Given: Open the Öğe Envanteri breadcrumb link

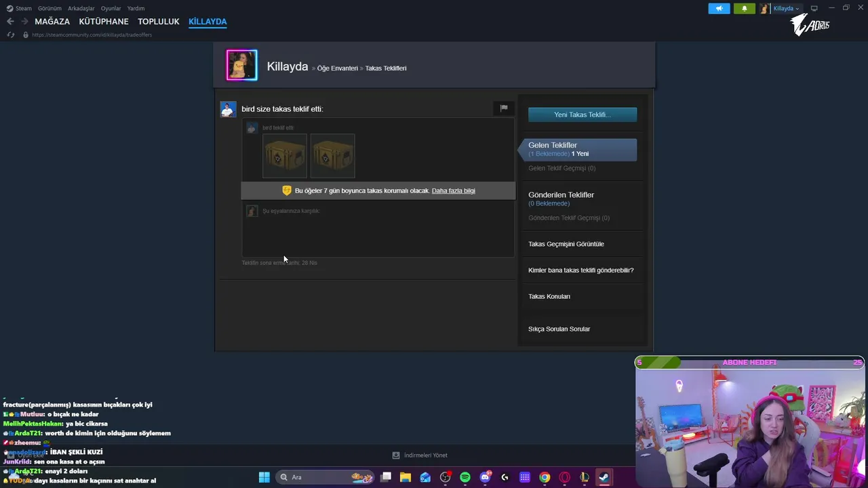Looking at the screenshot, I should tap(338, 68).
